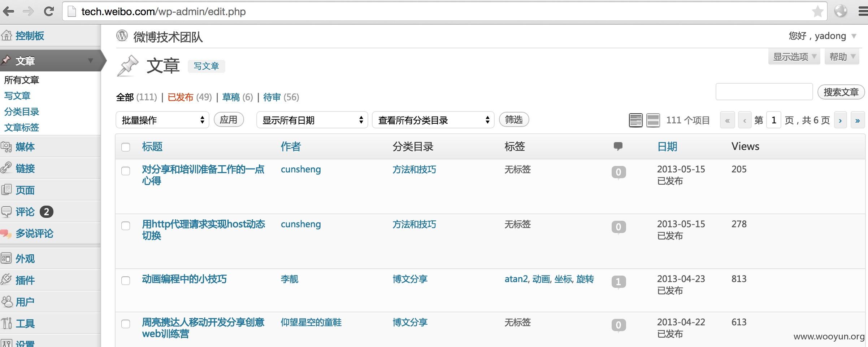Reload the page with the refresh icon
Image resolution: width=868 pixels, height=347 pixels.
click(x=48, y=12)
